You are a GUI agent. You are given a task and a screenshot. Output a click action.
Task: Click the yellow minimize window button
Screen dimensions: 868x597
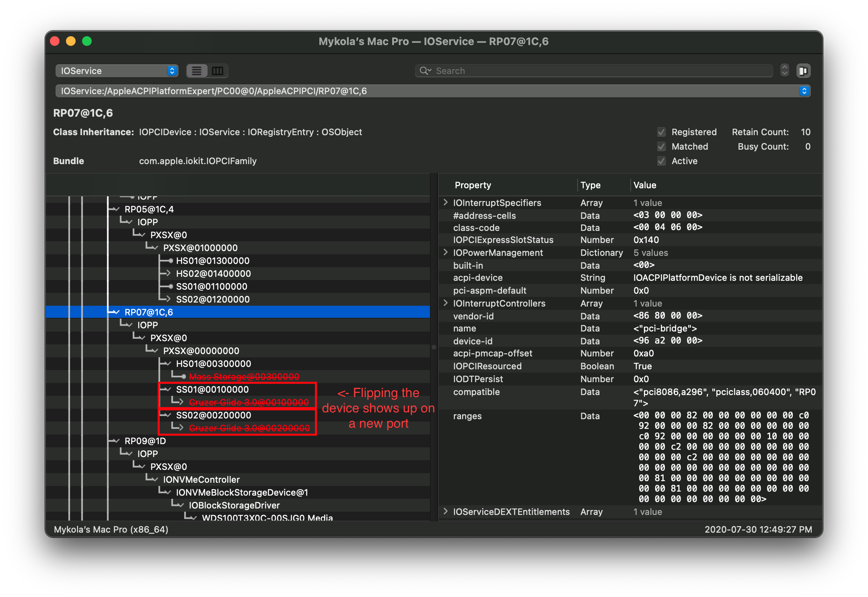[x=71, y=41]
